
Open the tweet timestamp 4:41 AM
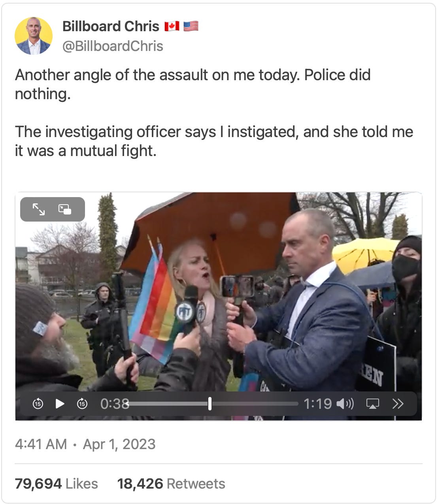[41, 444]
